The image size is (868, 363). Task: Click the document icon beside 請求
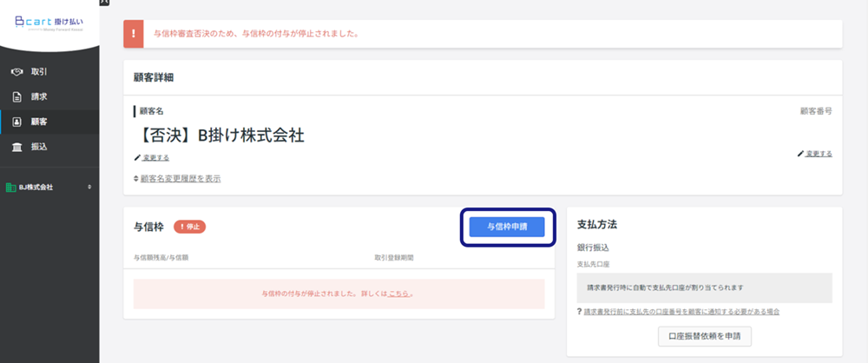[16, 96]
